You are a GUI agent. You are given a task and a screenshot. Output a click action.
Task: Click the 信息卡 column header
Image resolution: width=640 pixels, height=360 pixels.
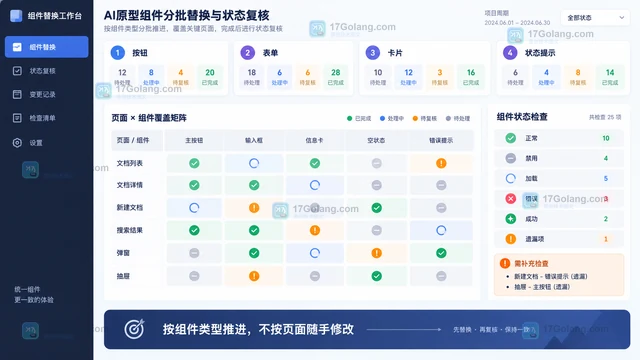coord(314,140)
